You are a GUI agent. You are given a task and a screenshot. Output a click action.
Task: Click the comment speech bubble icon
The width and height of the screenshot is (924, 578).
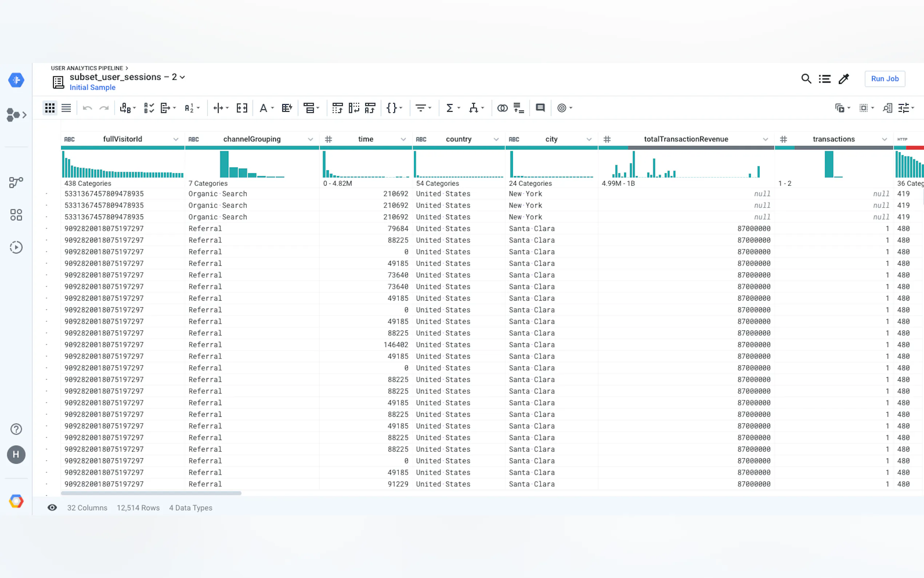pos(540,108)
